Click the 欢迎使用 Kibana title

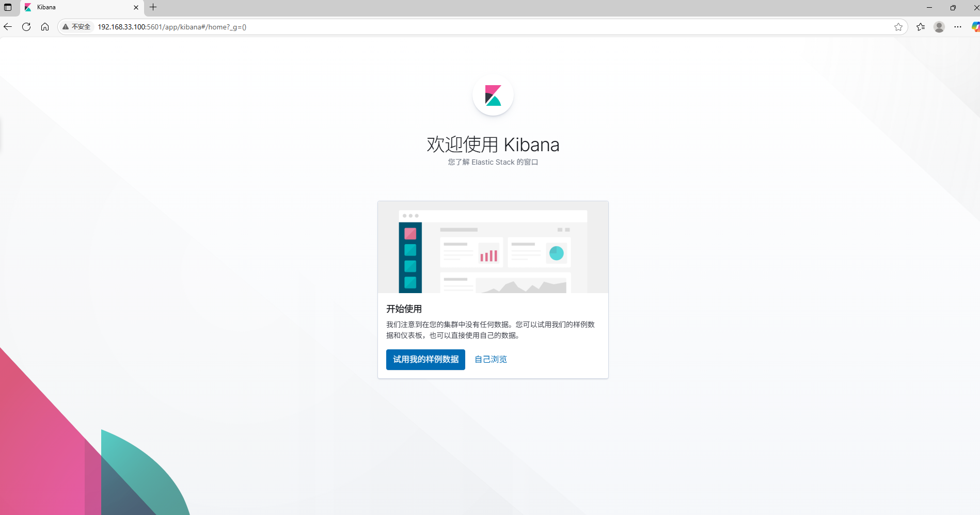[493, 144]
